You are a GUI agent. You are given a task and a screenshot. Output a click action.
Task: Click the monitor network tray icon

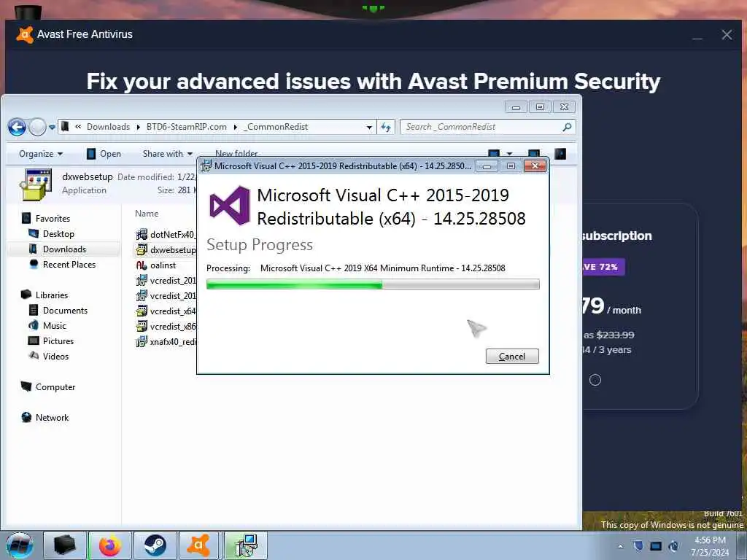point(656,546)
